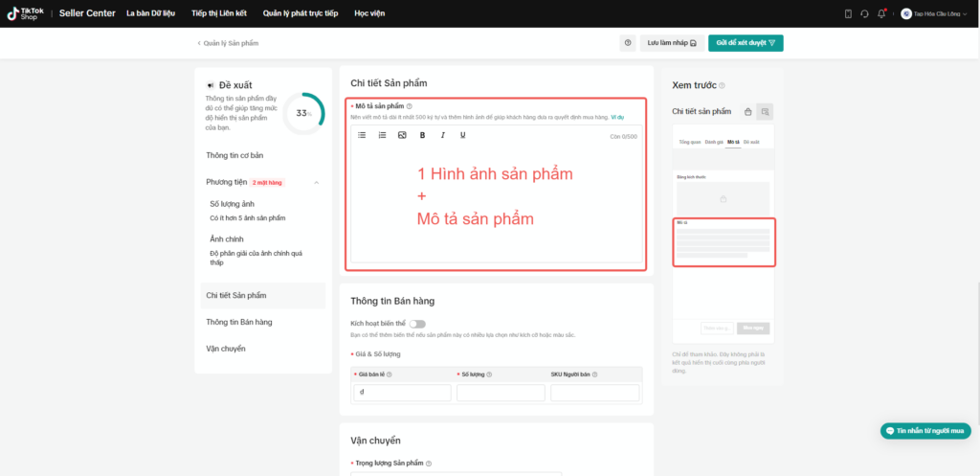Open Tin nhắn từ người mua chat
Screen dimensions: 980x476
click(x=925, y=431)
